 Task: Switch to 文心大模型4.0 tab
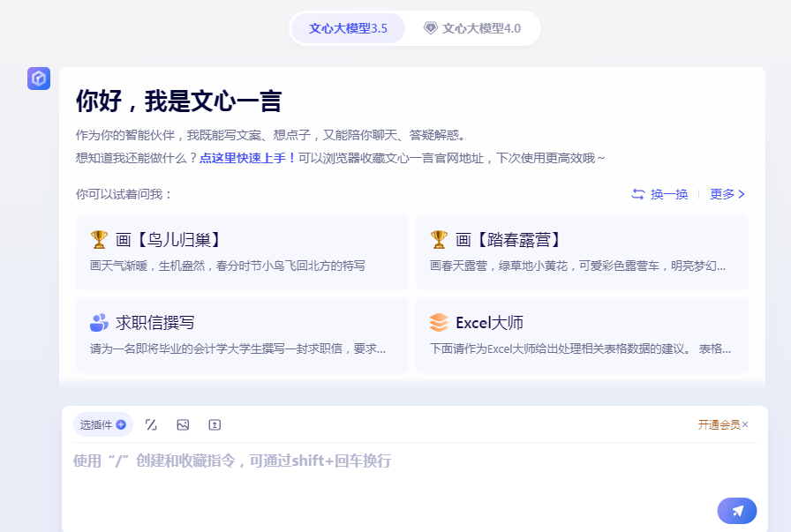pyautogui.click(x=472, y=28)
